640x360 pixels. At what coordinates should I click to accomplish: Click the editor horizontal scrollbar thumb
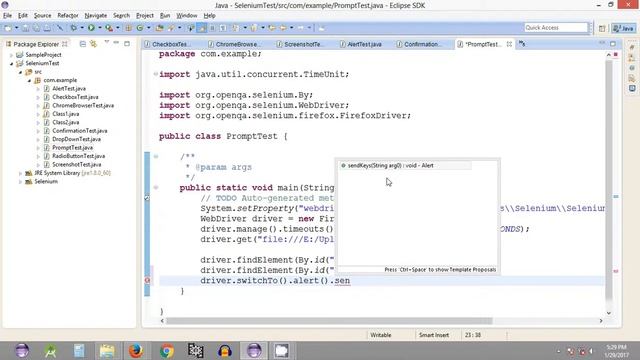[329, 321]
